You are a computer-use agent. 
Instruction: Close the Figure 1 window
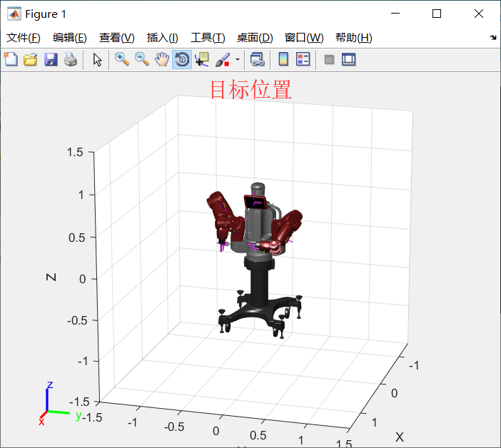pyautogui.click(x=478, y=14)
